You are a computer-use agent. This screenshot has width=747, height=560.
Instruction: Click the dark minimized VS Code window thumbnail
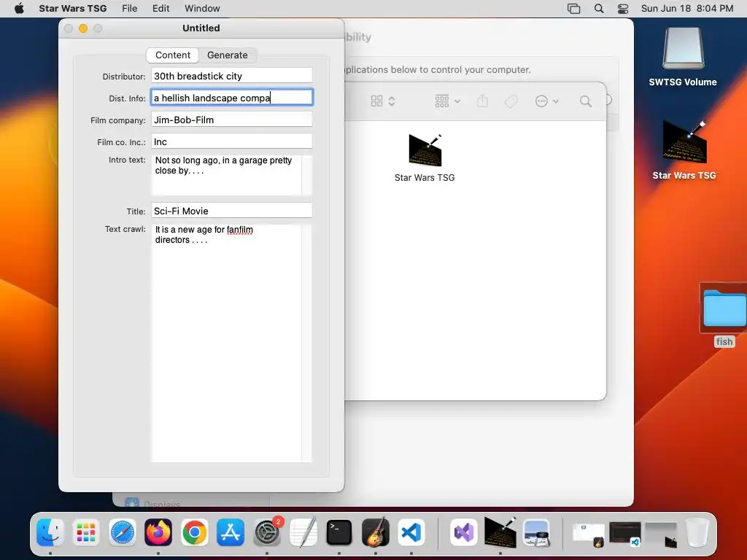pos(625,533)
